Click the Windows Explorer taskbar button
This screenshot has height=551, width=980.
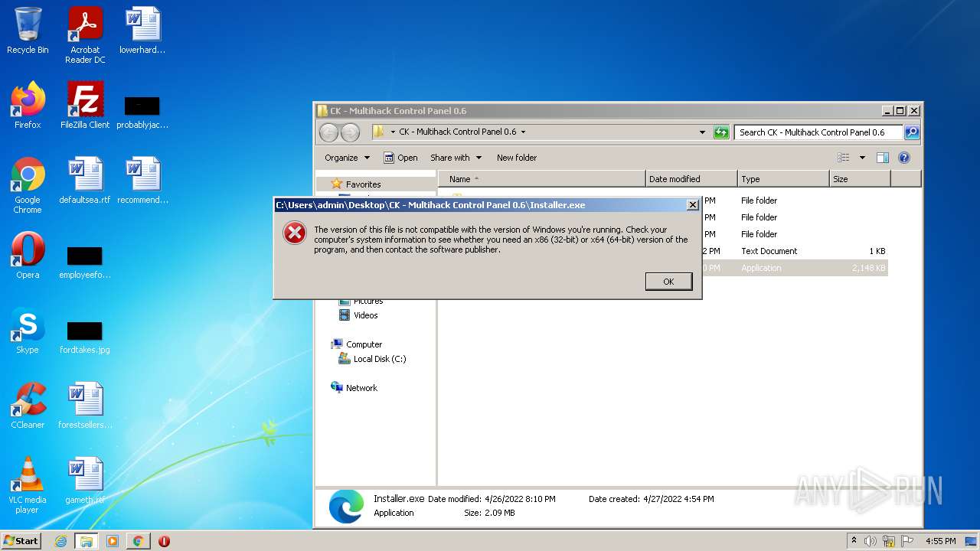point(87,541)
